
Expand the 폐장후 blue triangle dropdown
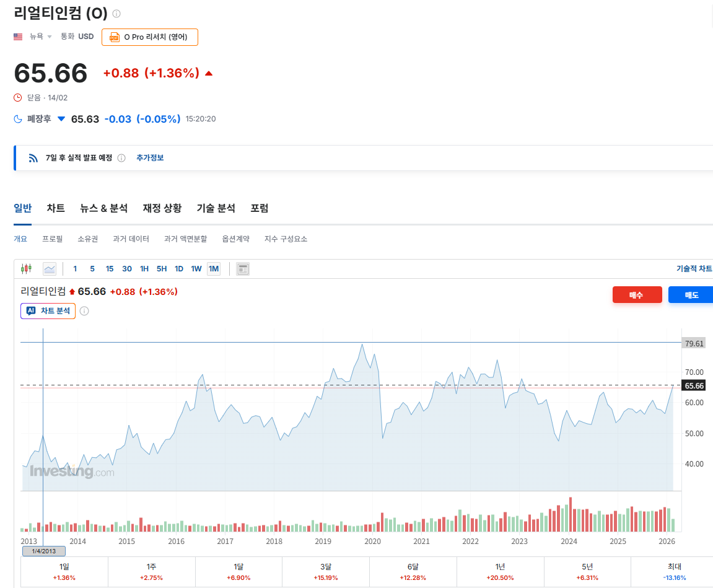tap(61, 119)
